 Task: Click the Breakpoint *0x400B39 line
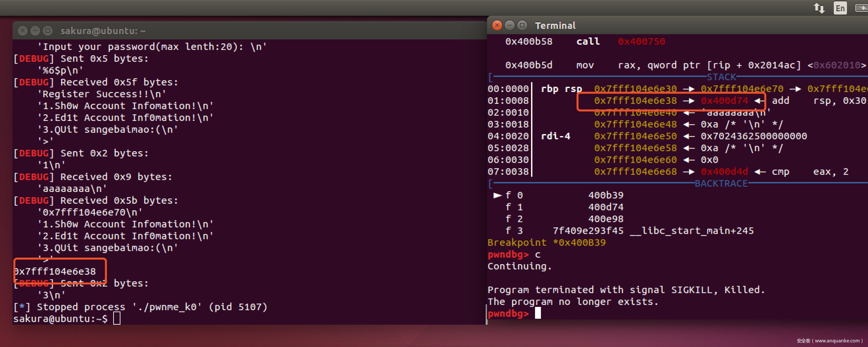pos(546,242)
